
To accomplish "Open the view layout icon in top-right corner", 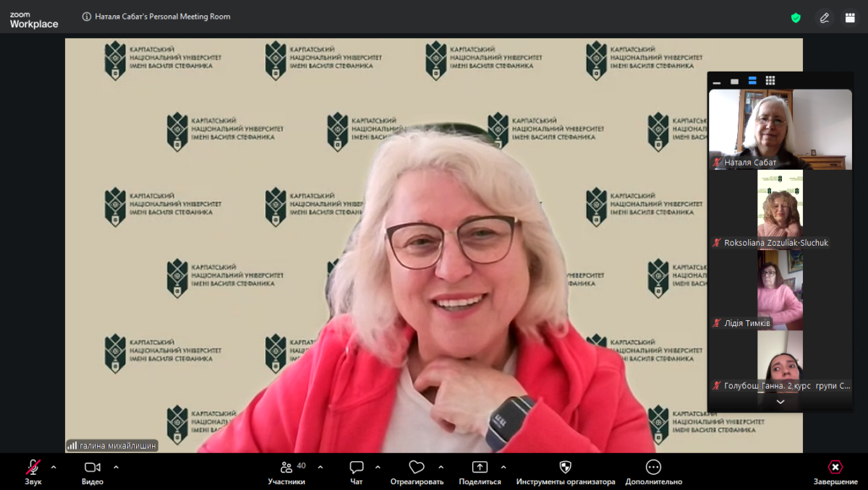I will coord(850,17).
